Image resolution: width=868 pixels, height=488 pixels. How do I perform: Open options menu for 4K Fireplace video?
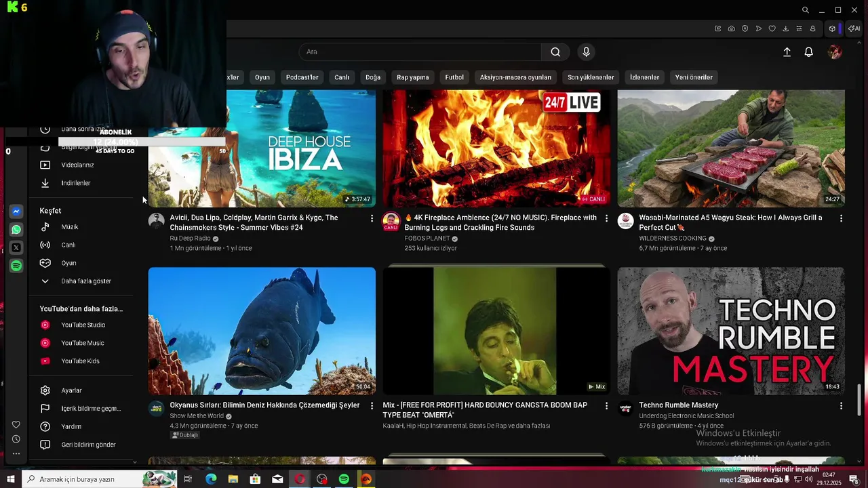coord(606,218)
